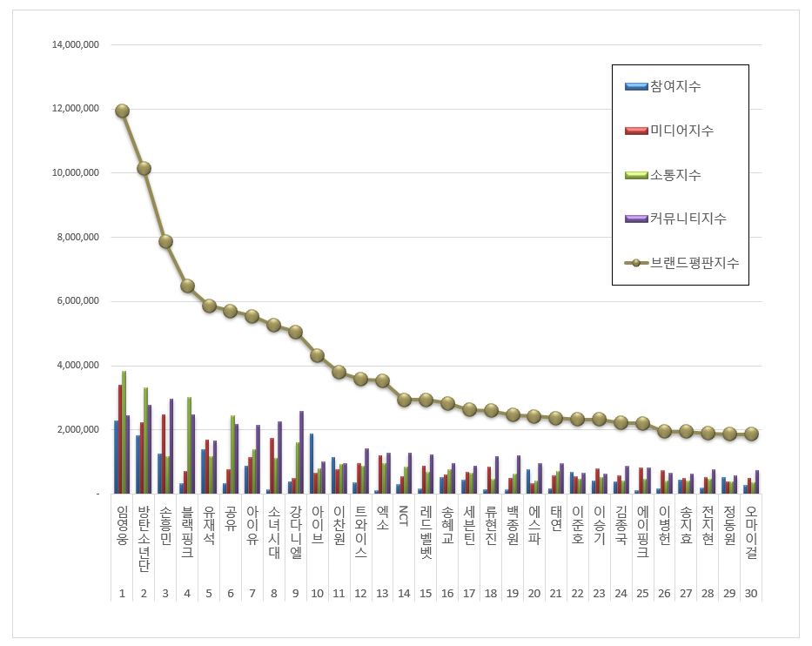Screen dimensions: 812x646
Task: Click the red 미디어지수 legend swatch
Action: (636, 131)
